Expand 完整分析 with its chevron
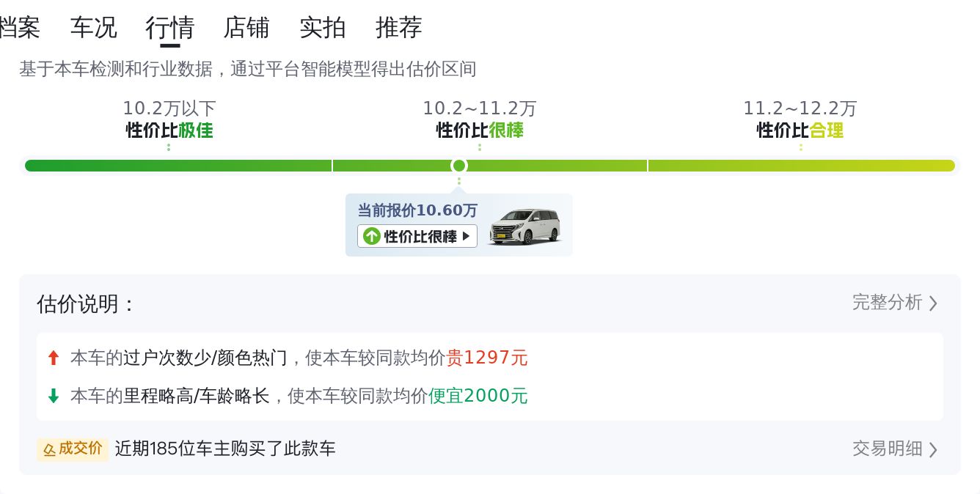Screen dimensions: 980x494 [x=933, y=303]
